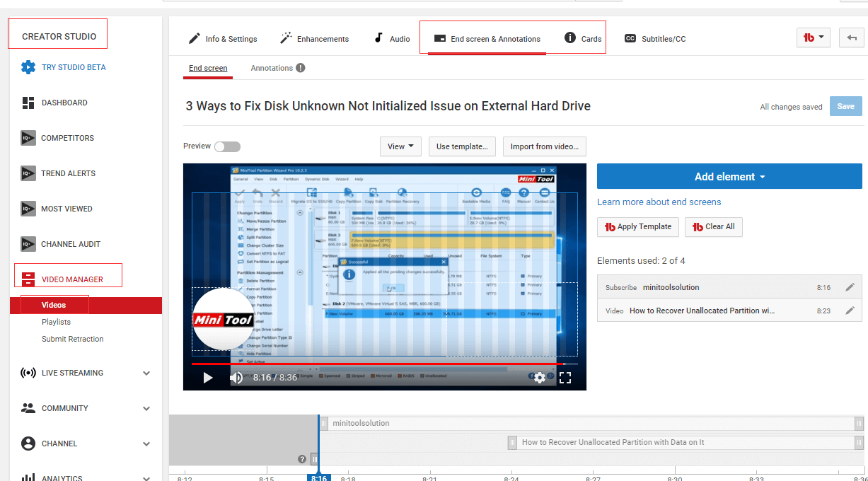The image size is (868, 481).
Task: Click right handle of How to Recover timeline bar
Action: tap(859, 442)
